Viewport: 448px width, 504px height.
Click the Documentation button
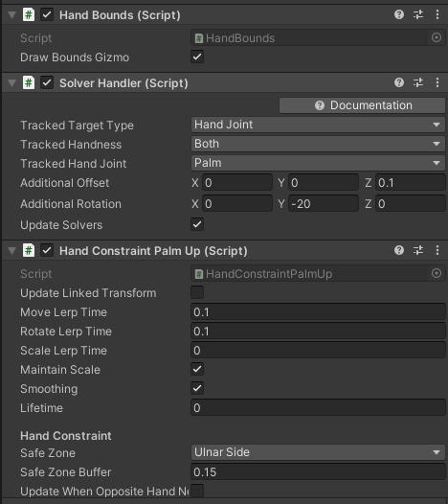point(362,105)
